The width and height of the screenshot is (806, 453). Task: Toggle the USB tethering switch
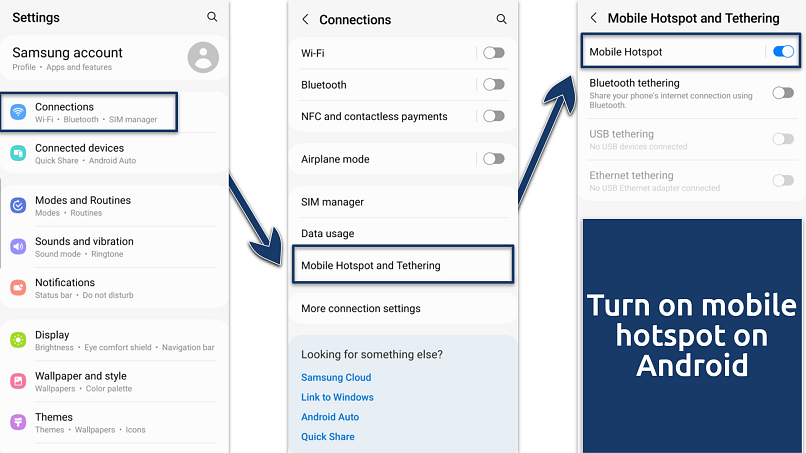point(783,139)
